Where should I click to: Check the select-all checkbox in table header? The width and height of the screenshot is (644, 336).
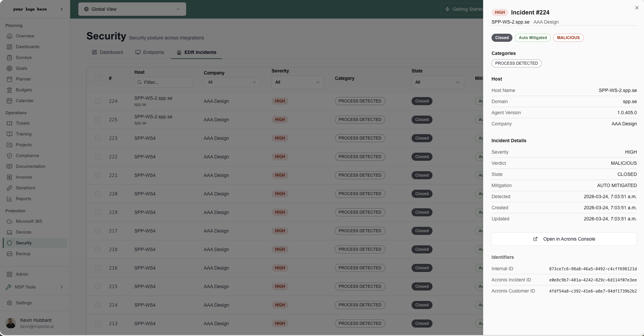[98, 78]
